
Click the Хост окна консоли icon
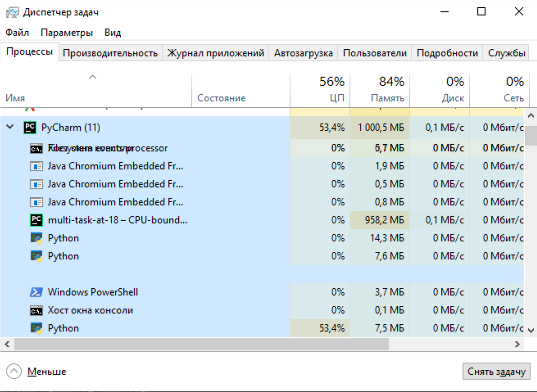(36, 310)
